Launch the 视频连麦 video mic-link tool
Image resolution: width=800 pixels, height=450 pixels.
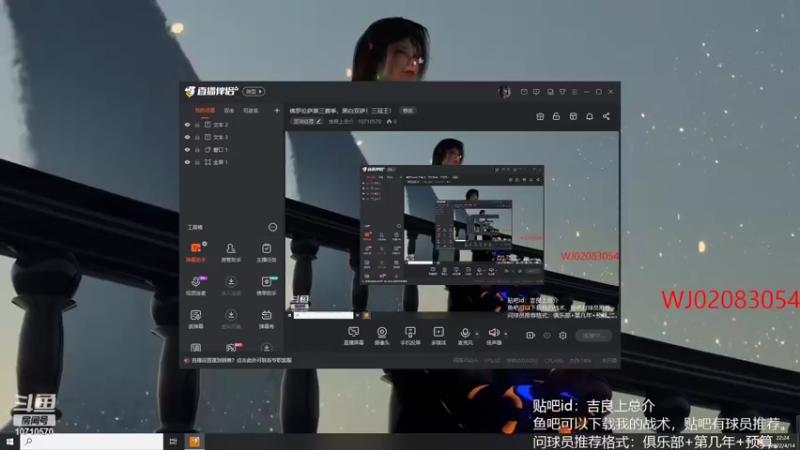pyautogui.click(x=195, y=286)
